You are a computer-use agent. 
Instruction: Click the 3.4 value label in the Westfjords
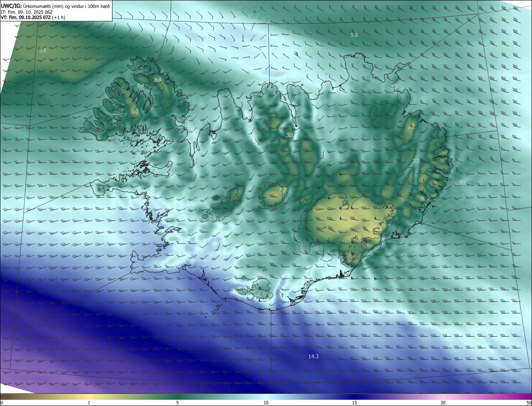coord(157,80)
